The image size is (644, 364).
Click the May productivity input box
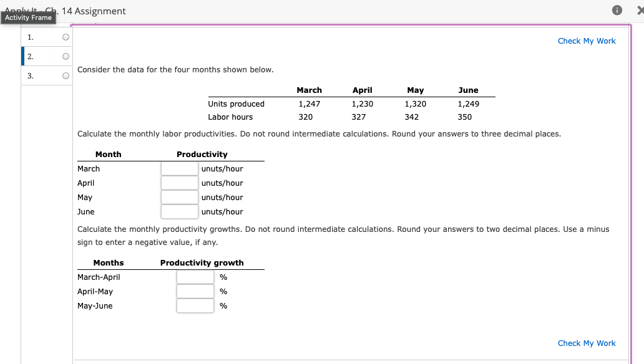click(x=180, y=197)
